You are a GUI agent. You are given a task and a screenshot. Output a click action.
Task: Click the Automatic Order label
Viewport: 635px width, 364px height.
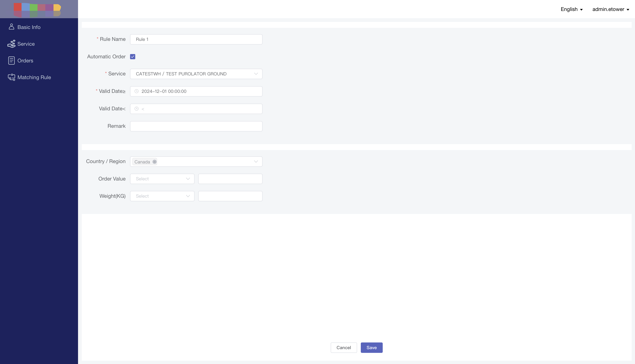(x=106, y=56)
